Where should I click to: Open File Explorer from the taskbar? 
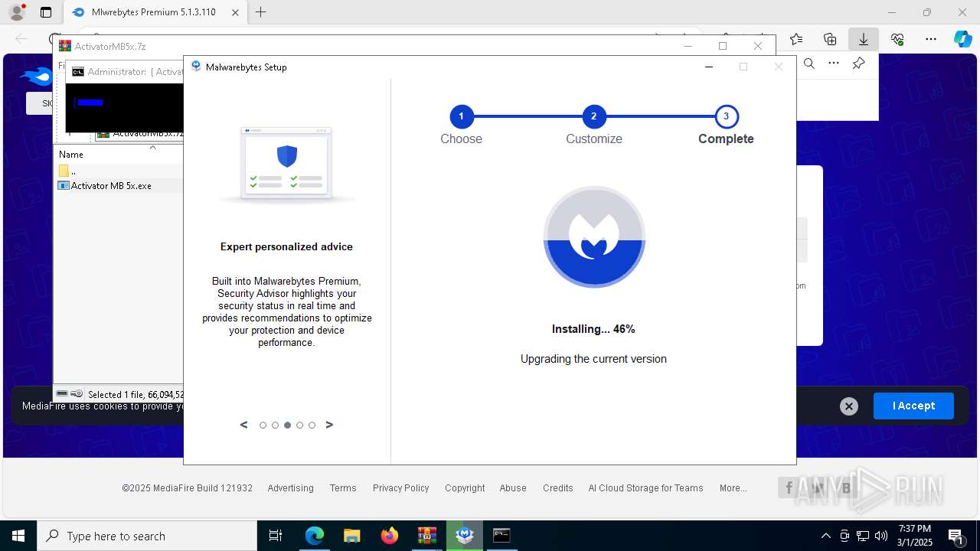click(351, 536)
